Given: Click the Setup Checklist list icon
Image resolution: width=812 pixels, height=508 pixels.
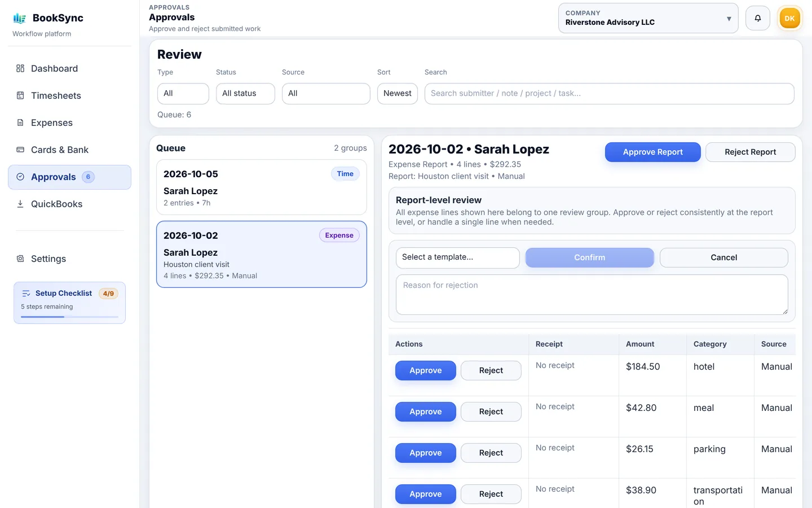Looking at the screenshot, I should [x=26, y=294].
